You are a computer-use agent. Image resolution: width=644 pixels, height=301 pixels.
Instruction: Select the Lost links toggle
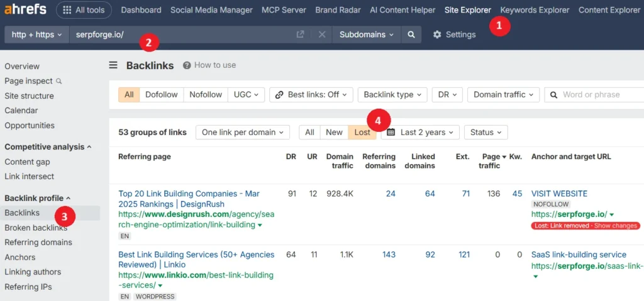(362, 132)
